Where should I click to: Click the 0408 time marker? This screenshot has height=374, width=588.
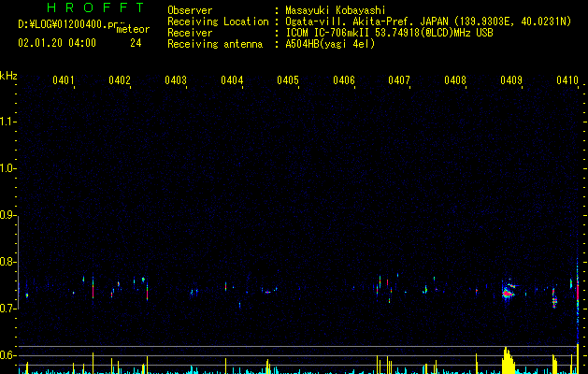click(x=455, y=80)
